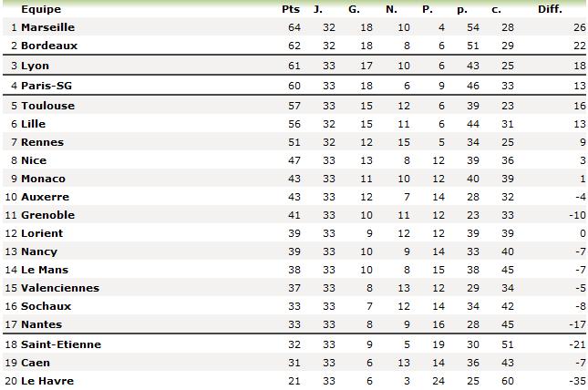Open the Le Havre team entry

pos(47,381)
